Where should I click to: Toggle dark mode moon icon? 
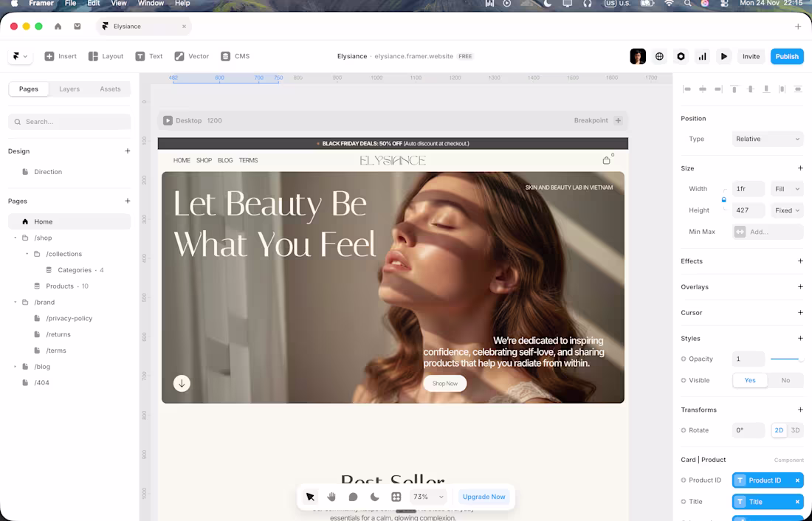coord(374,497)
